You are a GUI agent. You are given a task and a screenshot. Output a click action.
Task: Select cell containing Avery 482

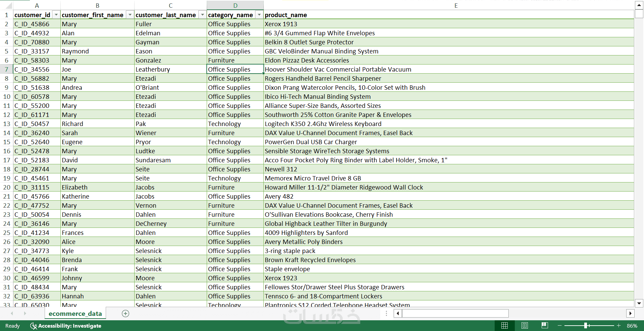point(449,196)
